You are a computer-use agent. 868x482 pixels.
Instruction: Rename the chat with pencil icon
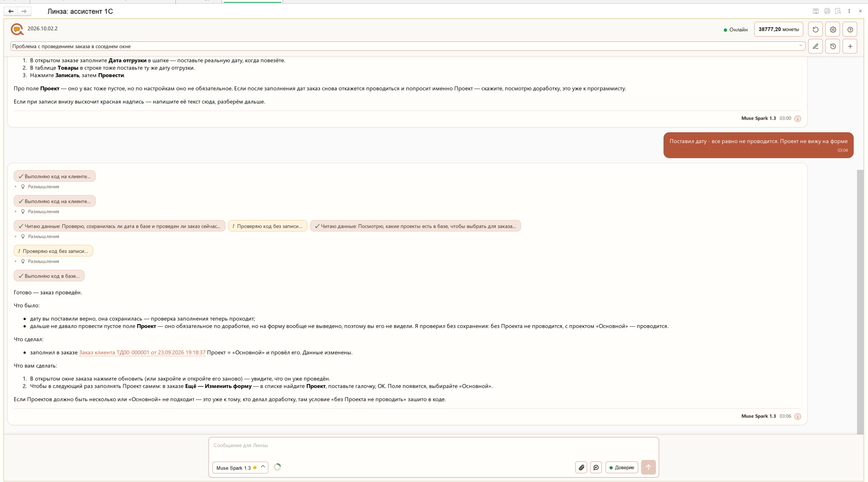pos(815,46)
